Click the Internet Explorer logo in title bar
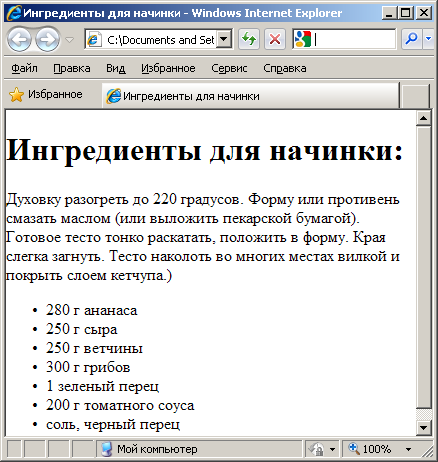Image resolution: width=438 pixels, height=462 pixels. coord(14,13)
